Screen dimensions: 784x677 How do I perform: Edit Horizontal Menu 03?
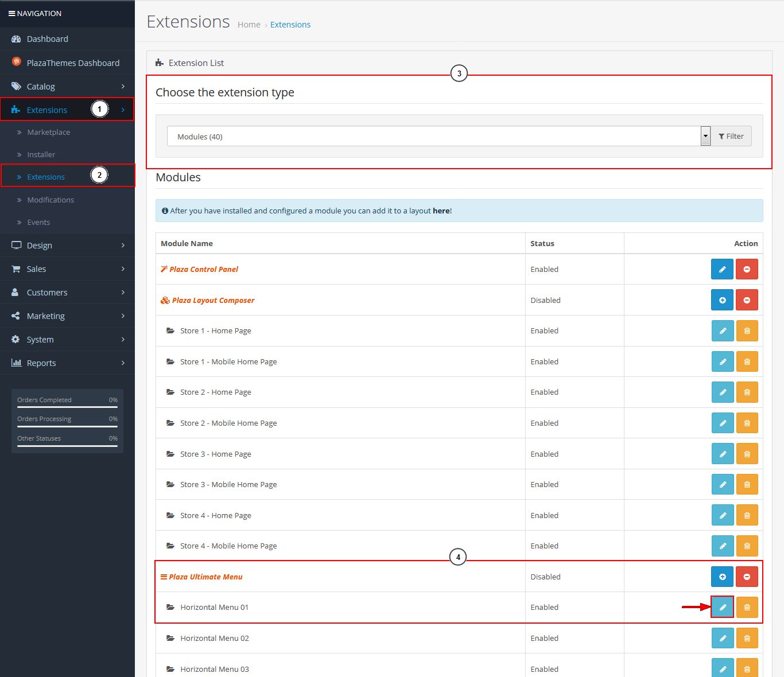(x=723, y=668)
